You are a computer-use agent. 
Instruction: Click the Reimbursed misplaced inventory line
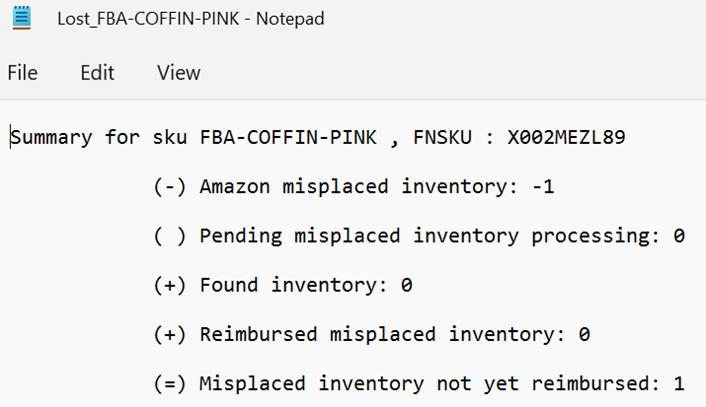(x=371, y=334)
